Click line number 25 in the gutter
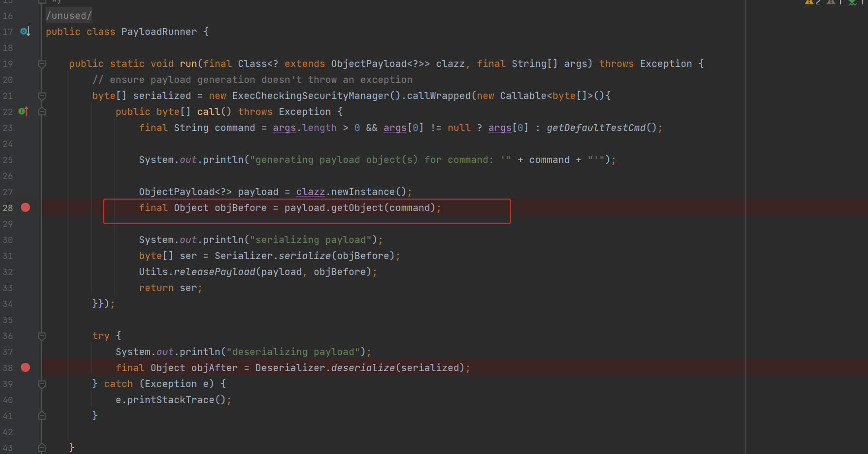The image size is (868, 454). pyautogui.click(x=8, y=160)
